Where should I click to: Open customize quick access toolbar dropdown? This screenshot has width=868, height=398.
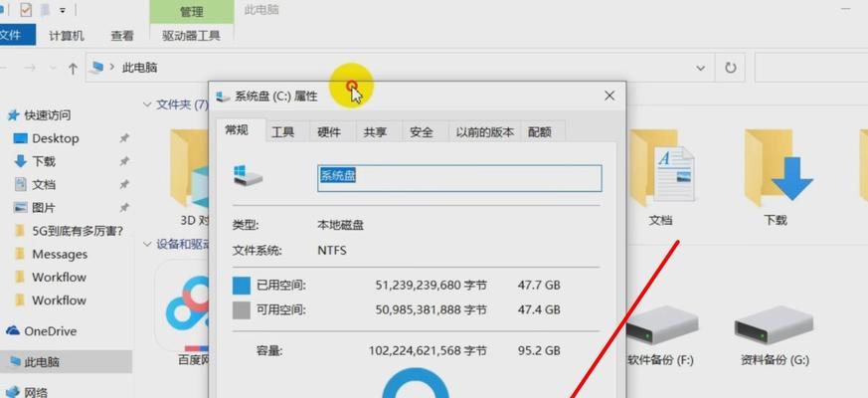tap(63, 10)
